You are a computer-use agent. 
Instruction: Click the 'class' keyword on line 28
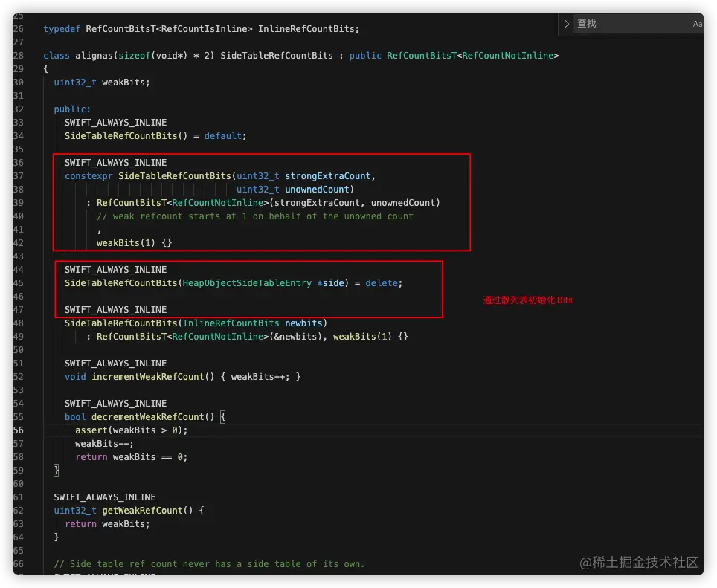click(57, 56)
